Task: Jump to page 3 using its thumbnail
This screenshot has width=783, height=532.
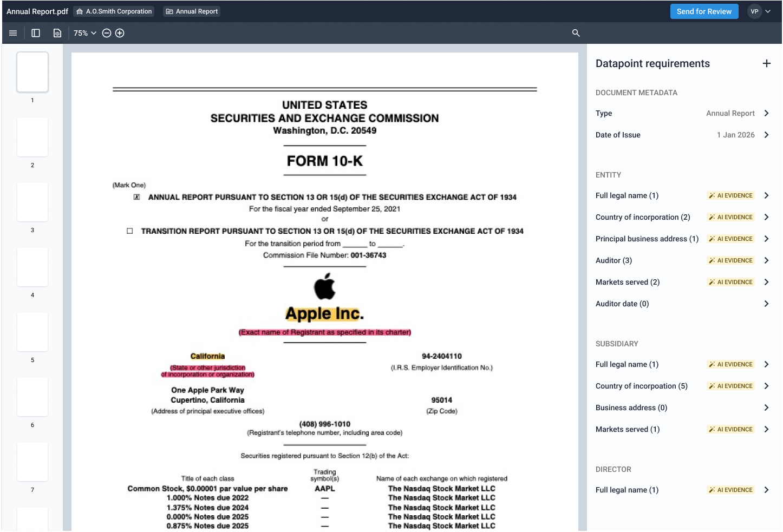Action: tap(32, 202)
